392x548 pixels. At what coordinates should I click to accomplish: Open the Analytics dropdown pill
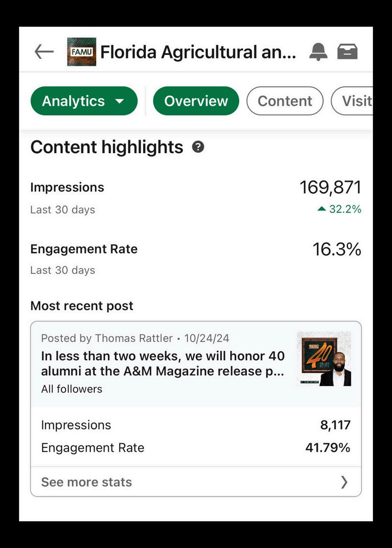coord(84,101)
